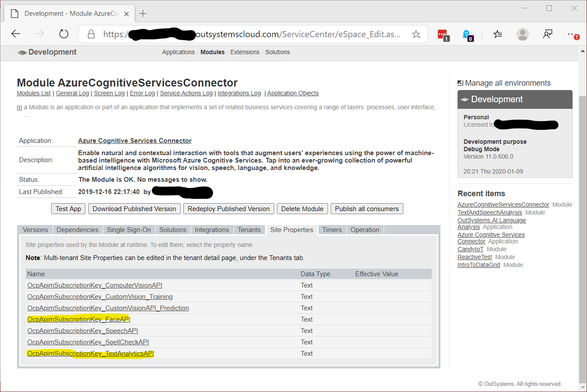
Task: Open OcpApimSubscriptionKey_FaceAPI property
Action: pos(79,319)
